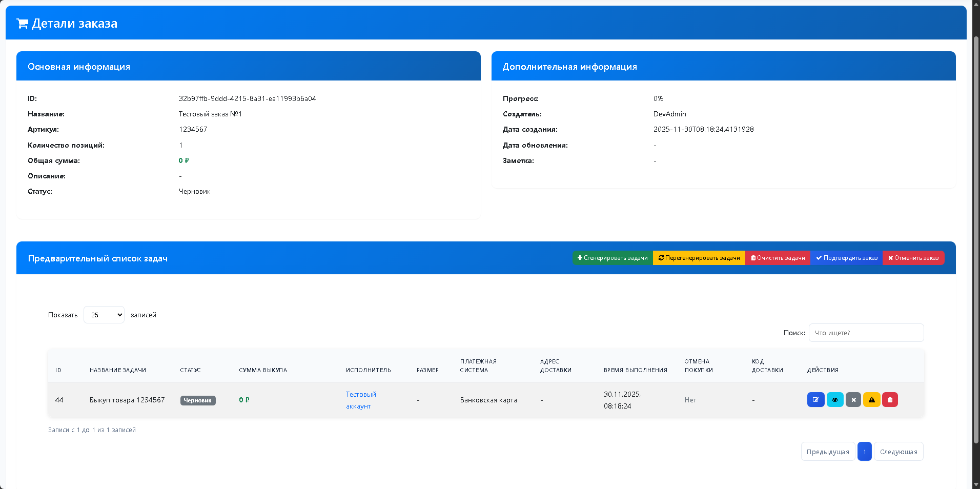The width and height of the screenshot is (980, 489).
Task: Sort by the Адрес доставки column header
Action: 556,366
